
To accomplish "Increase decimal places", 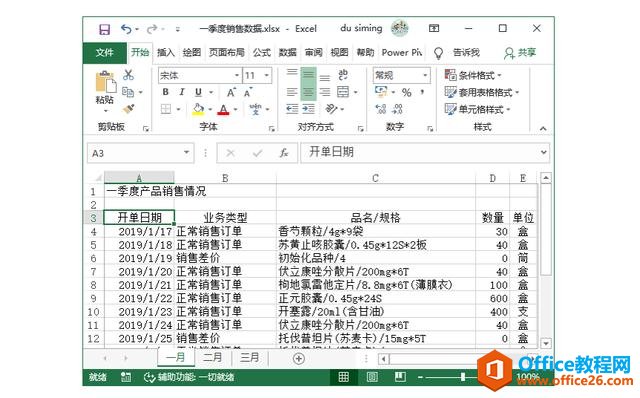I will (380, 109).
